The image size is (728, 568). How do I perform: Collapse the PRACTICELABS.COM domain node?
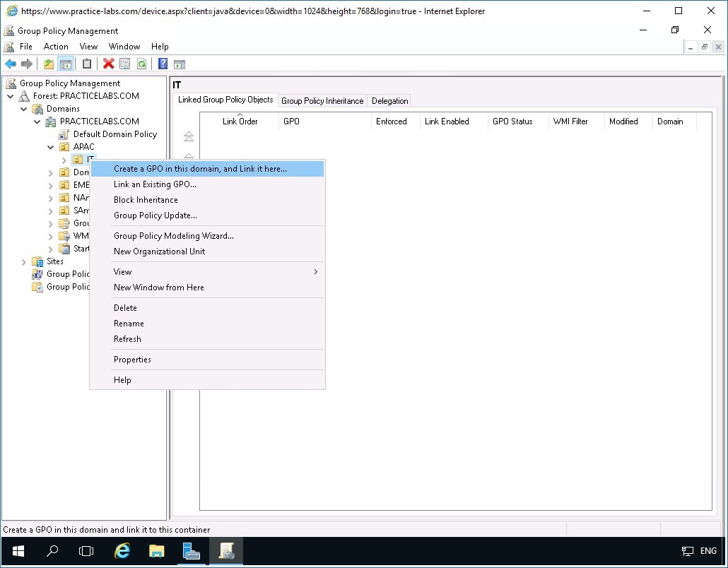[37, 122]
